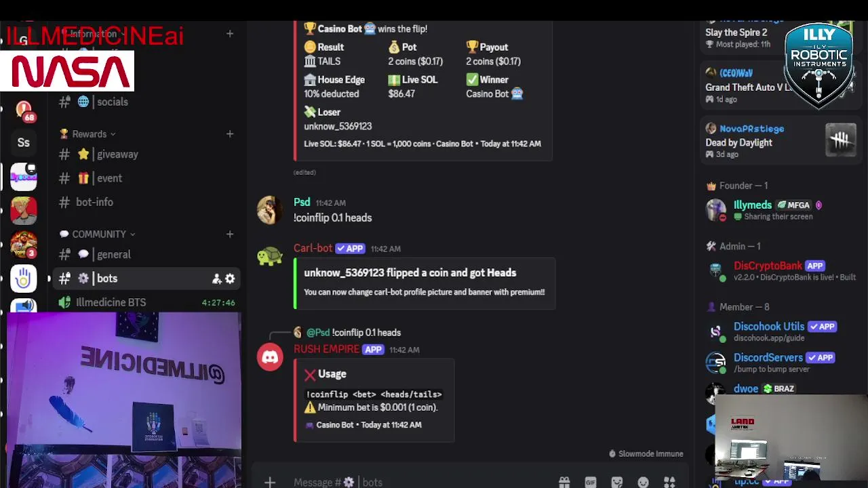Add channel to Information category with plus
Viewport: 868px width, 488px height.
(230, 33)
